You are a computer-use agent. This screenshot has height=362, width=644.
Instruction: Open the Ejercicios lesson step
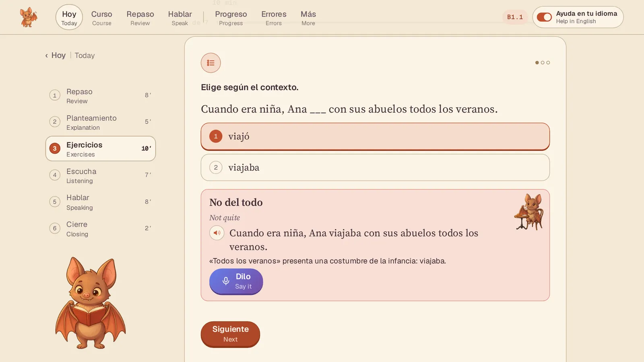tap(101, 148)
